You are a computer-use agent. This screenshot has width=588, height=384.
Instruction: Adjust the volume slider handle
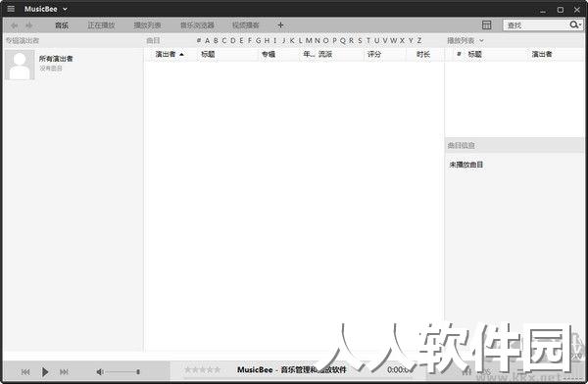[x=138, y=372]
